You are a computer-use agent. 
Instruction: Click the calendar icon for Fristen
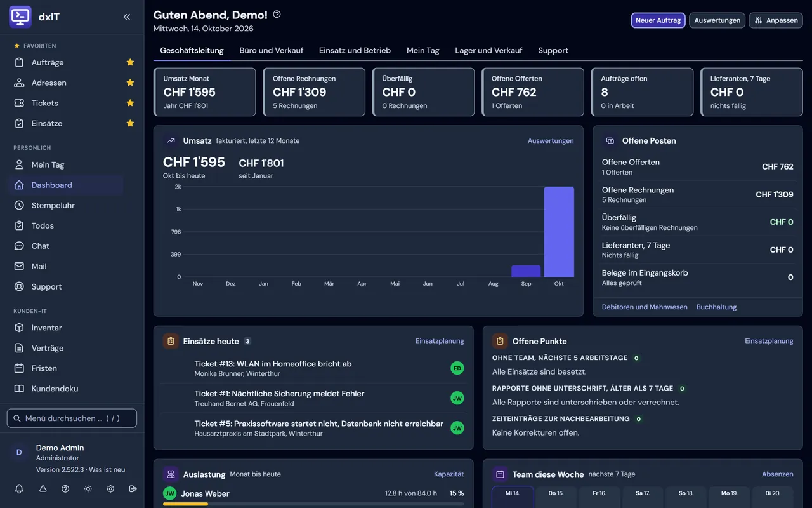coord(19,368)
